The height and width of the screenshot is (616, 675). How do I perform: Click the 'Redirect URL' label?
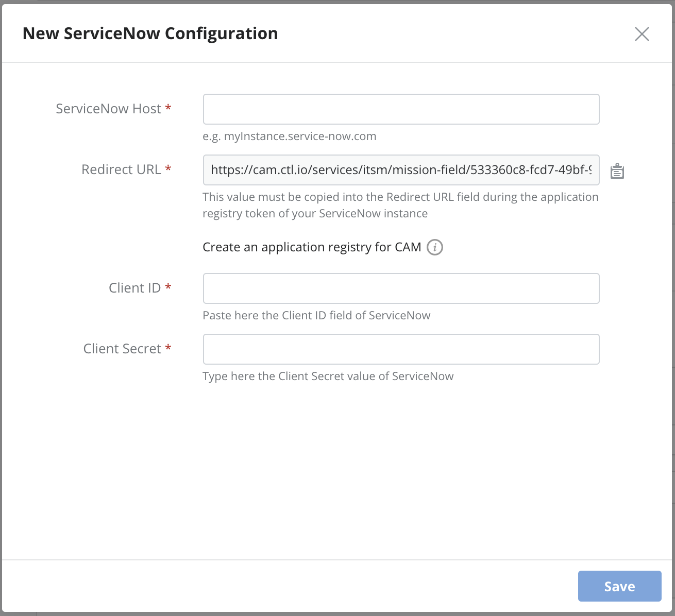[121, 169]
